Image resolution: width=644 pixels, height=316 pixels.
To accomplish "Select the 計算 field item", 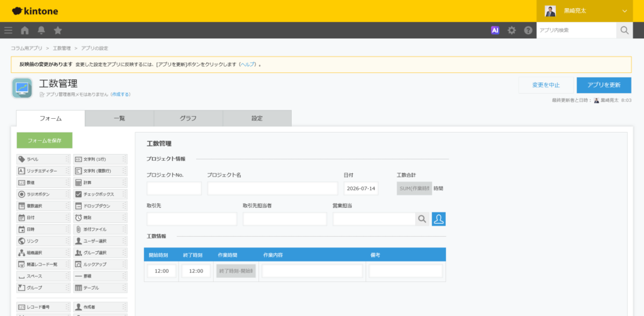I will click(100, 183).
